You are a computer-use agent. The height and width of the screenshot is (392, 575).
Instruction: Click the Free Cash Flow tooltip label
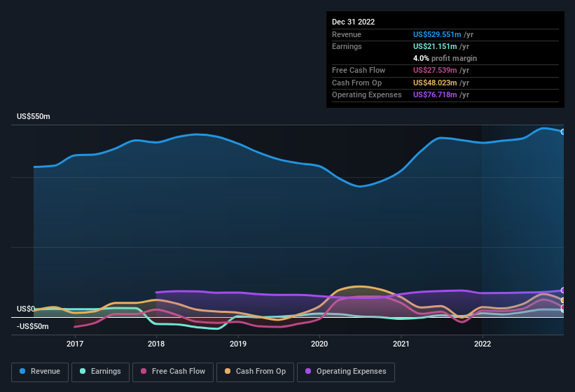pyautogui.click(x=359, y=70)
